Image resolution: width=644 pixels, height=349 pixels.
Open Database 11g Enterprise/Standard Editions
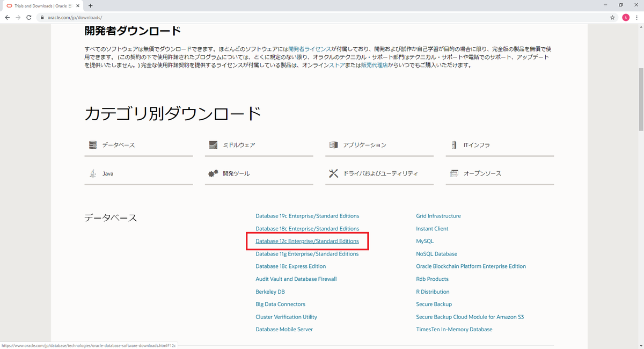[307, 254]
